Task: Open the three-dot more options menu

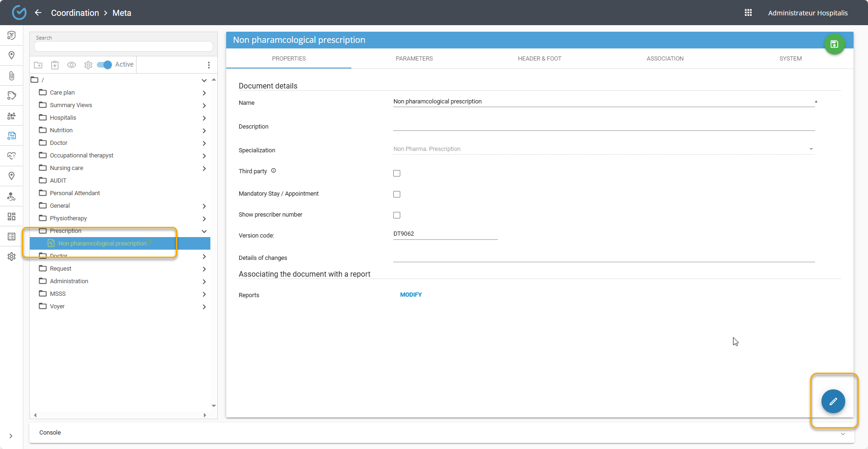Action: 209,65
